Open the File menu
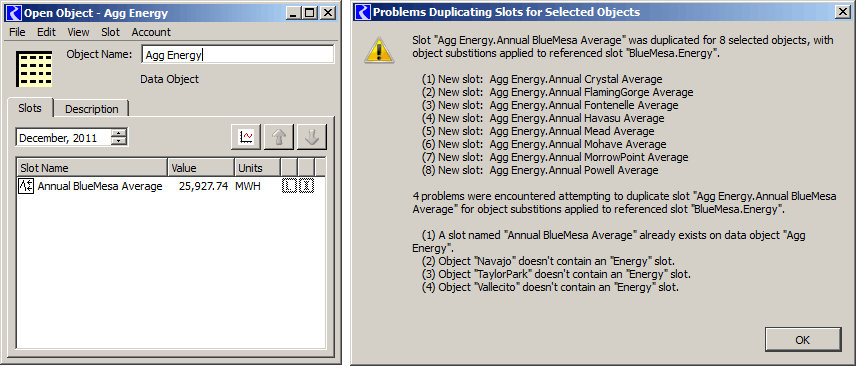The height and width of the screenshot is (366, 856). (17, 32)
